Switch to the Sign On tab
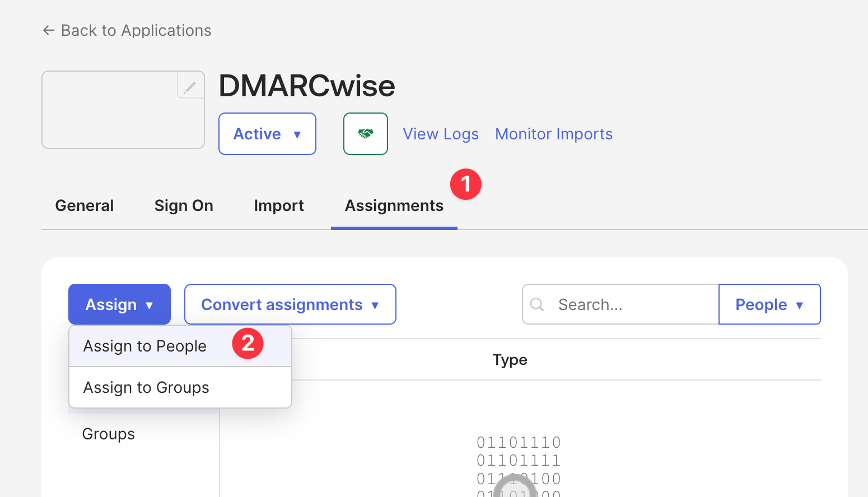Image resolution: width=868 pixels, height=497 pixels. point(184,205)
